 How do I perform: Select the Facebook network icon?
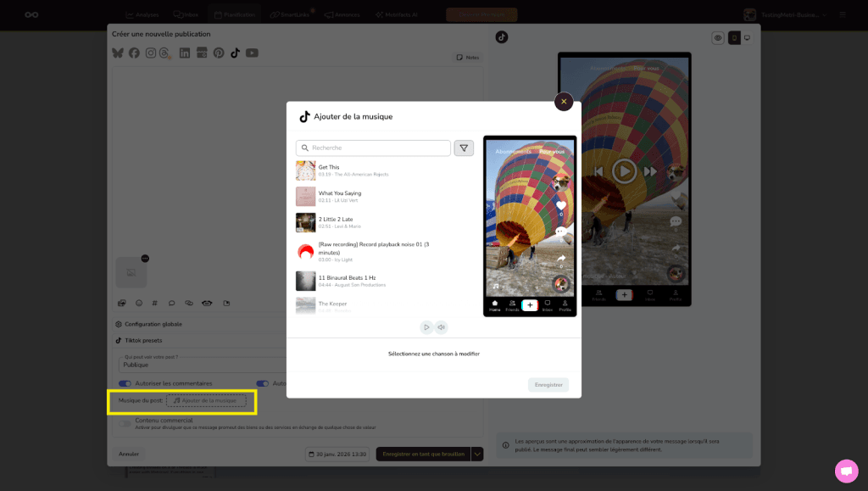[134, 53]
